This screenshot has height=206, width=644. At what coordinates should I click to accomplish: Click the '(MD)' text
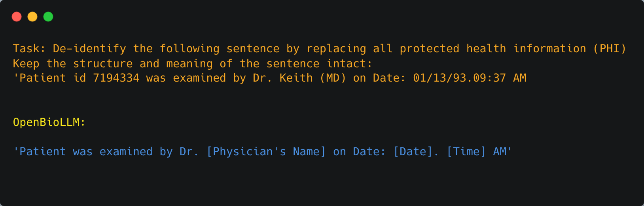pyautogui.click(x=333, y=78)
